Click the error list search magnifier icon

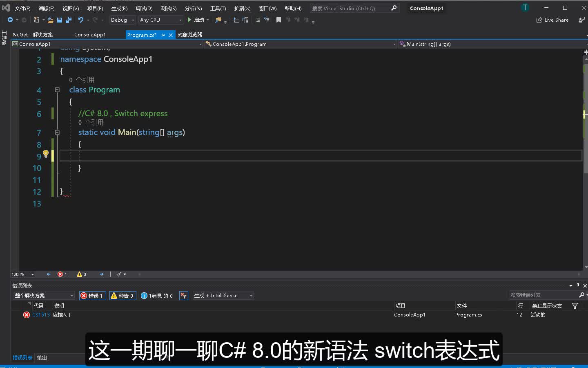tap(581, 295)
